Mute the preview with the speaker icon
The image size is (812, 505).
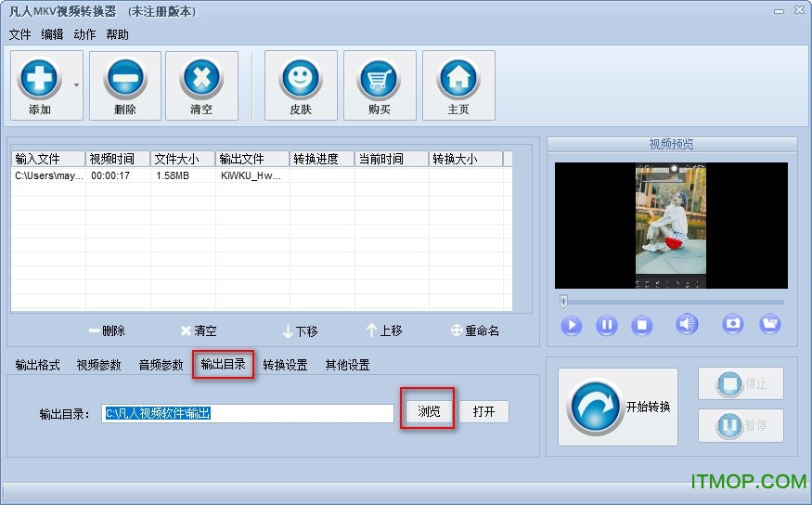687,325
